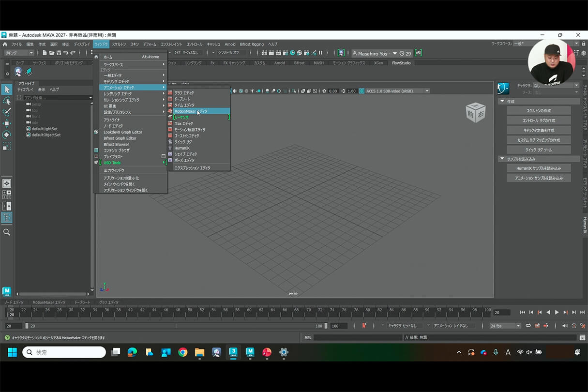Click スケルトンの作成 button

(539, 111)
